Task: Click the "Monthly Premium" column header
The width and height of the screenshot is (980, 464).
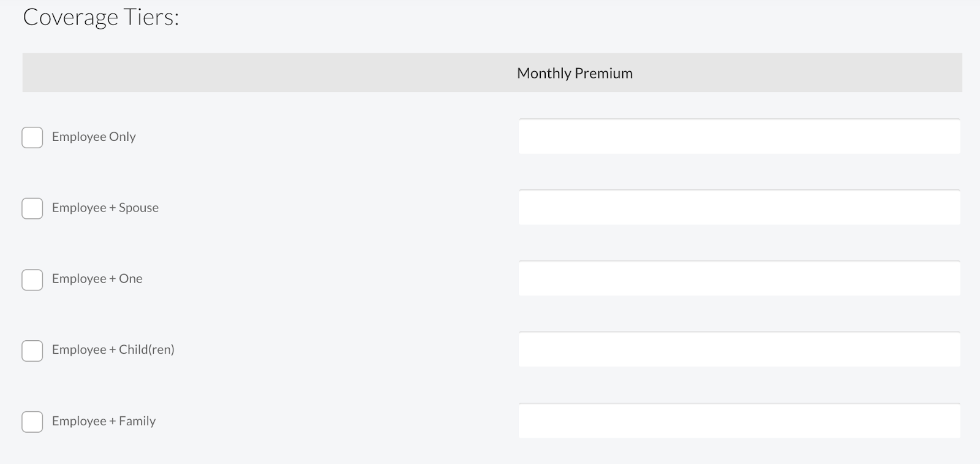Action: (575, 73)
